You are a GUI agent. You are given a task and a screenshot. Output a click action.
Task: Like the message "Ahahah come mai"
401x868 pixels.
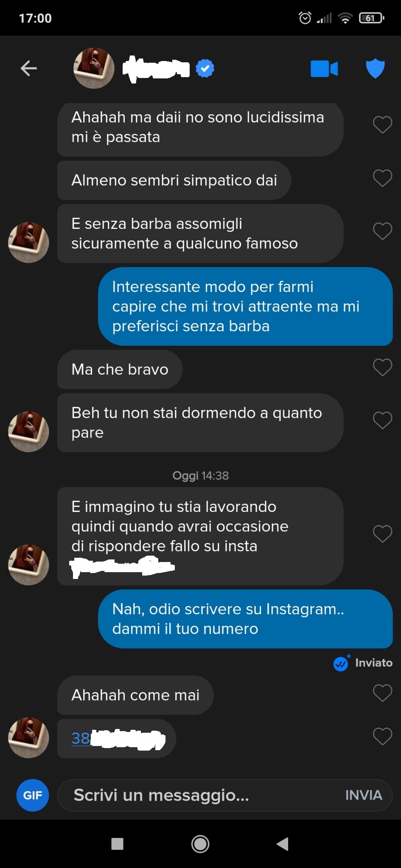coord(382,693)
